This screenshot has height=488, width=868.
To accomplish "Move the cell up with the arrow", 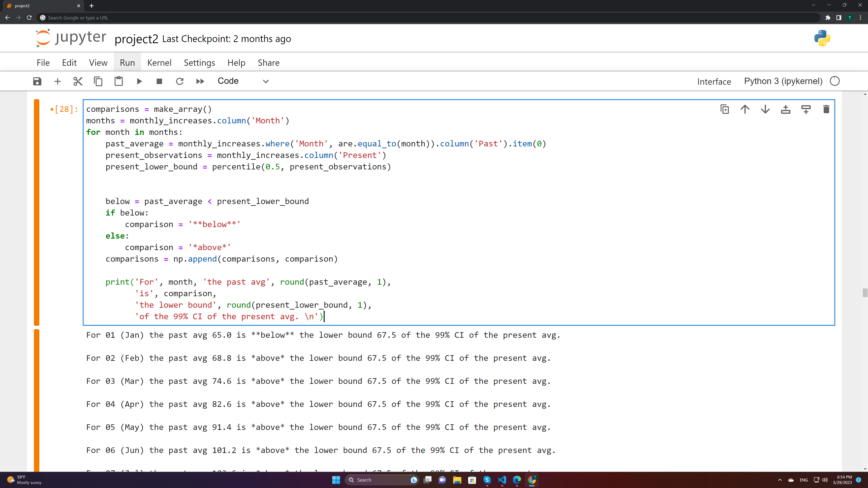I will point(745,109).
